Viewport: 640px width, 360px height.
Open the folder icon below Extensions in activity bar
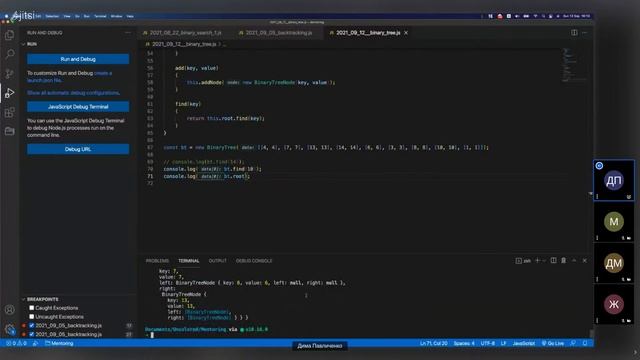tap(9, 131)
